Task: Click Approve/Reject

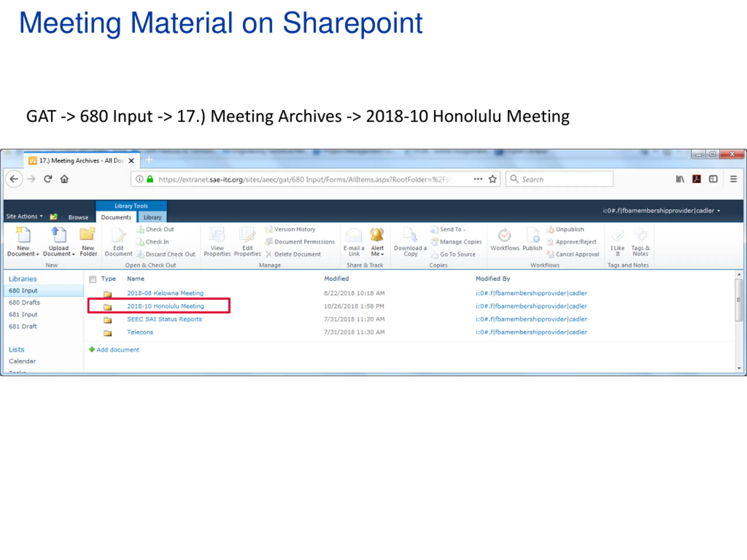Action: click(572, 242)
